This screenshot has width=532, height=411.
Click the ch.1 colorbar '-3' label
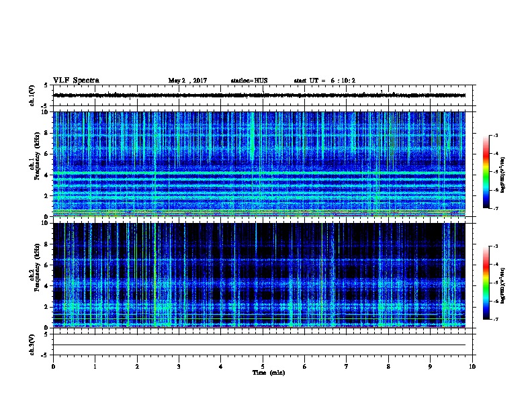click(495, 135)
